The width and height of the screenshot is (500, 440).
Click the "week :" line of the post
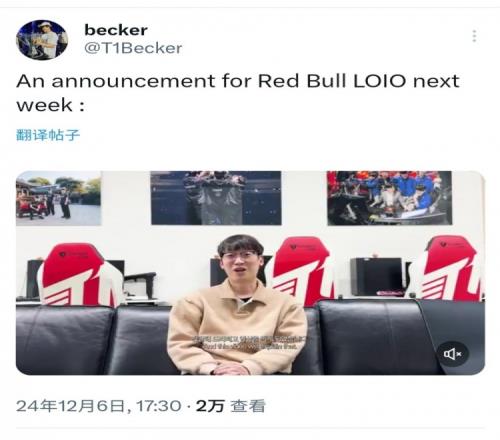50,105
